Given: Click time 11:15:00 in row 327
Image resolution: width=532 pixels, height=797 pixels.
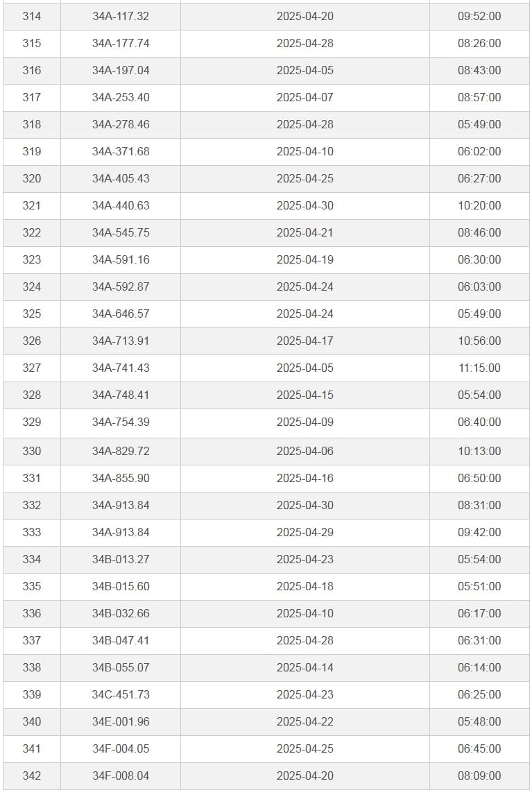Looking at the screenshot, I should tap(479, 368).
